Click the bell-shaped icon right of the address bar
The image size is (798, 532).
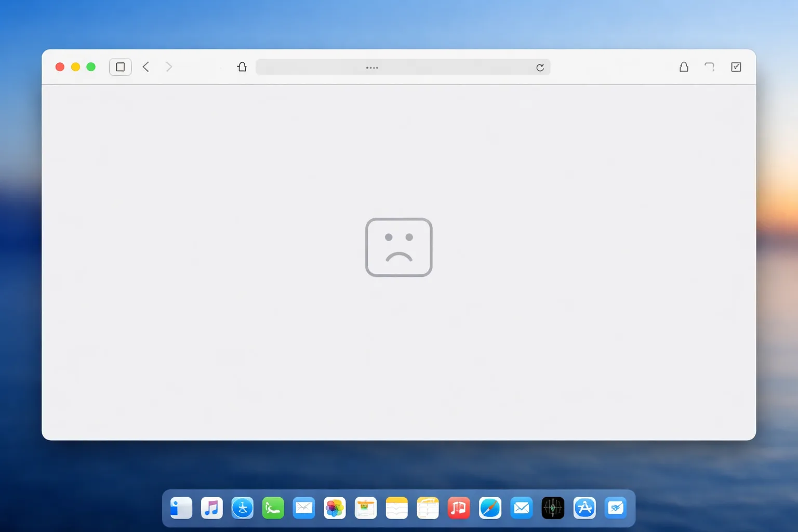click(x=684, y=67)
